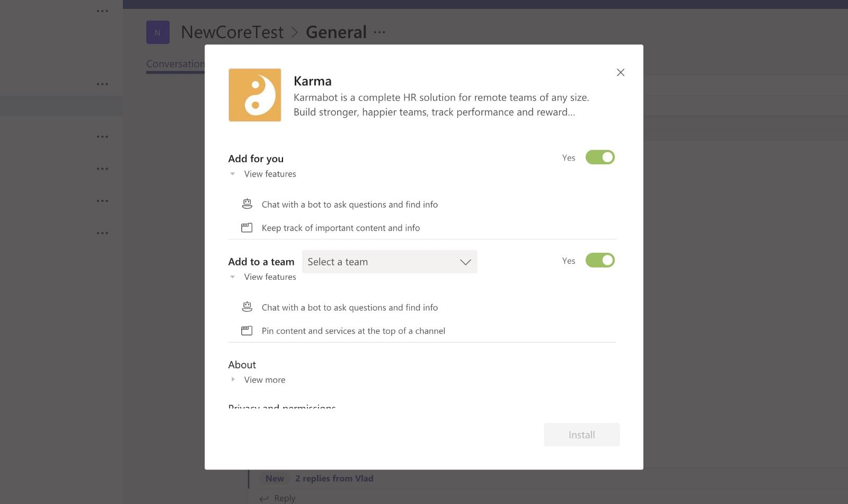Viewport: 848px width, 504px height.
Task: Select General in the channel breadcrumb
Action: tap(336, 32)
